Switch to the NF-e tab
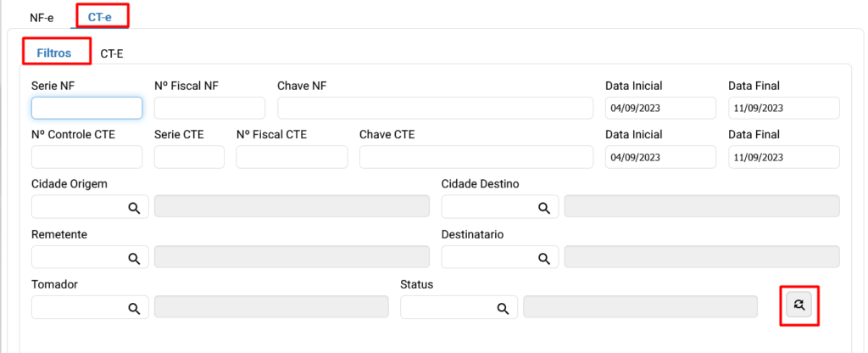The image size is (868, 353). click(x=42, y=17)
